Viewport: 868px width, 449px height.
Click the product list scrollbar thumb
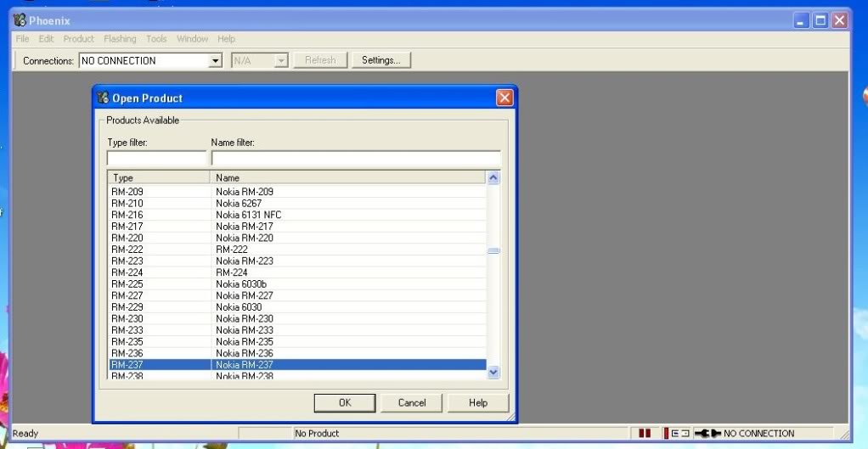tap(493, 251)
